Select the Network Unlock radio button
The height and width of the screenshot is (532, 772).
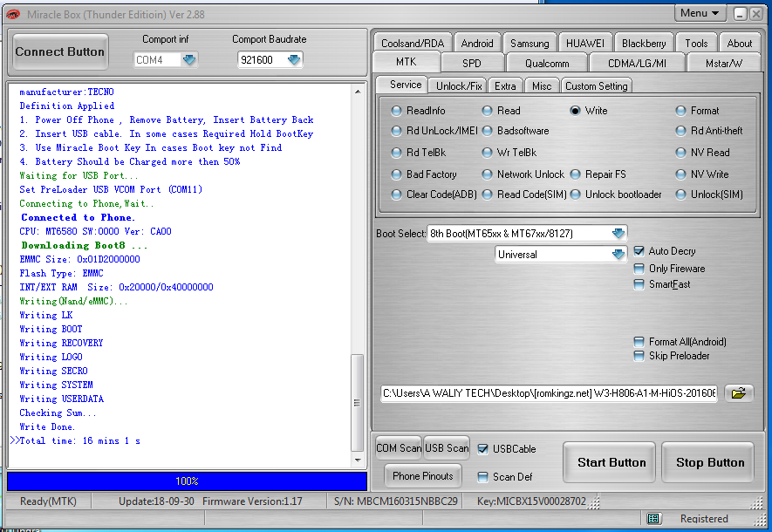(487, 174)
